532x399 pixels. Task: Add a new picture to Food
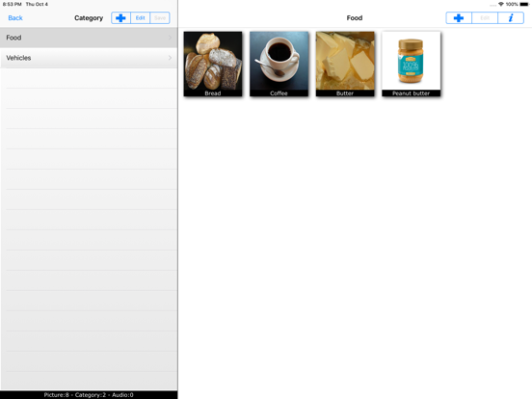(459, 18)
